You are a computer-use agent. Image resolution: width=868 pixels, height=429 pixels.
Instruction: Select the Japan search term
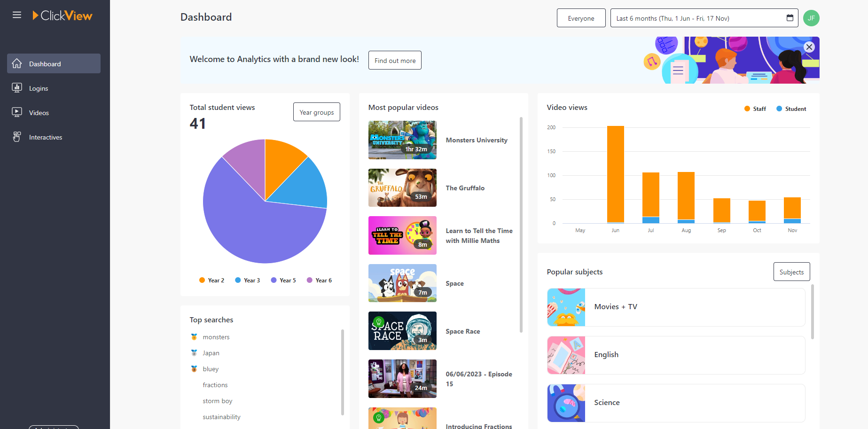tap(211, 353)
